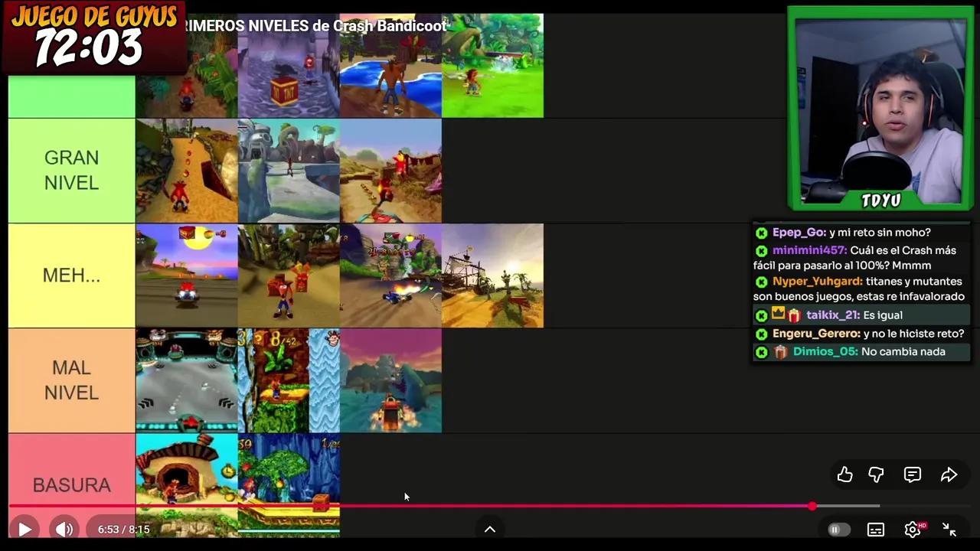
Task: Dislike the video with thumbs down
Action: click(x=876, y=475)
